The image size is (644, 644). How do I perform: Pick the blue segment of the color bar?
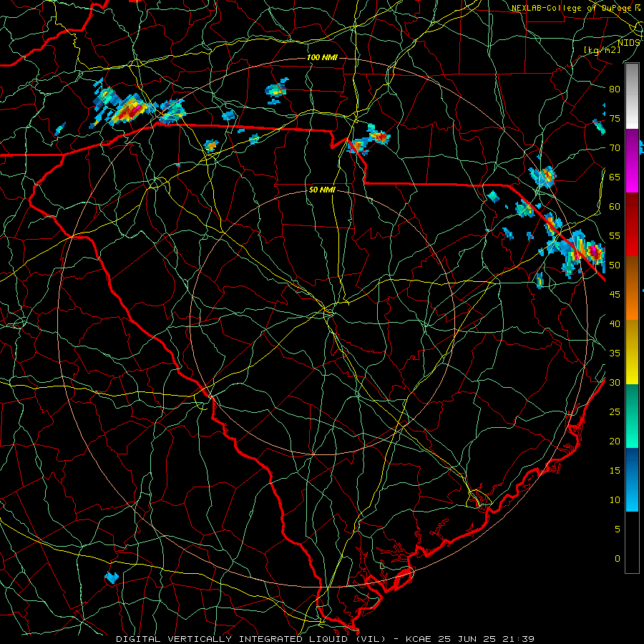coord(632,479)
